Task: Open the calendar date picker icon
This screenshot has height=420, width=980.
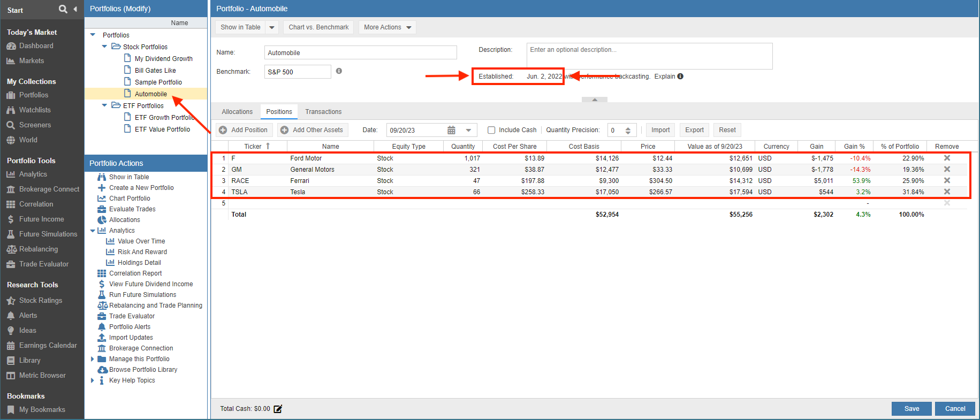Action: [x=451, y=130]
